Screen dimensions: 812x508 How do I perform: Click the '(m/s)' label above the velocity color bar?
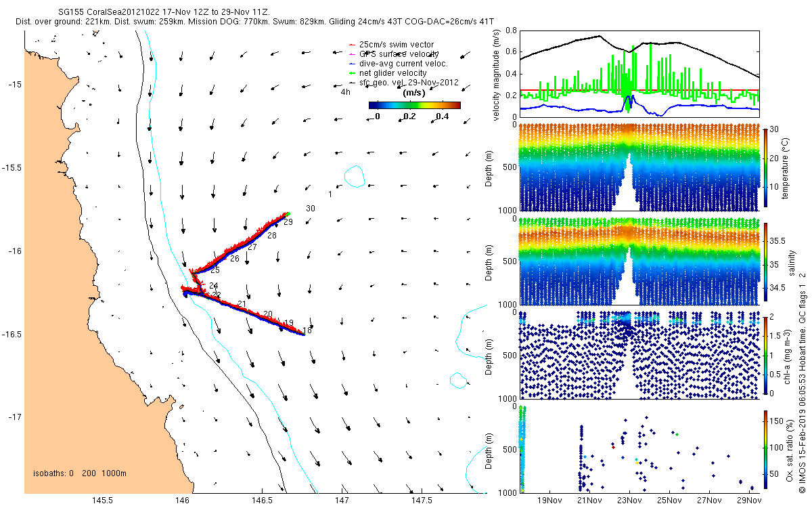tap(413, 93)
